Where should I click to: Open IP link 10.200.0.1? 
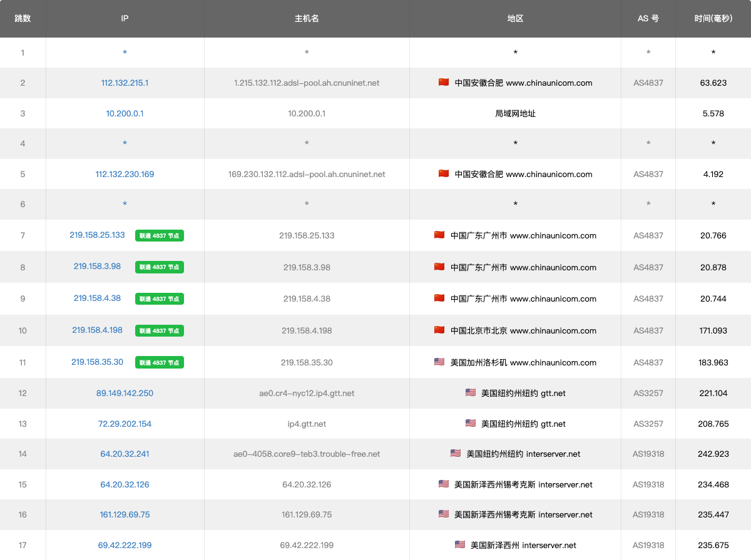125,113
